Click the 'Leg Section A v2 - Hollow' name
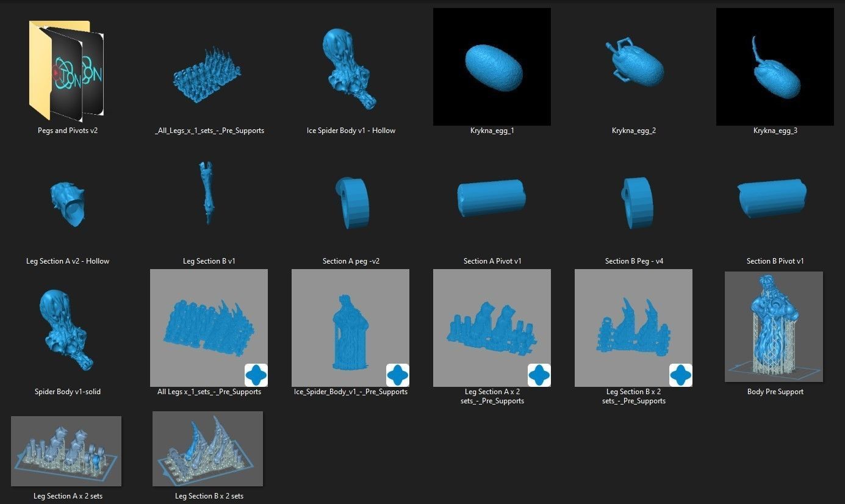This screenshot has height=504, width=845. (68, 261)
